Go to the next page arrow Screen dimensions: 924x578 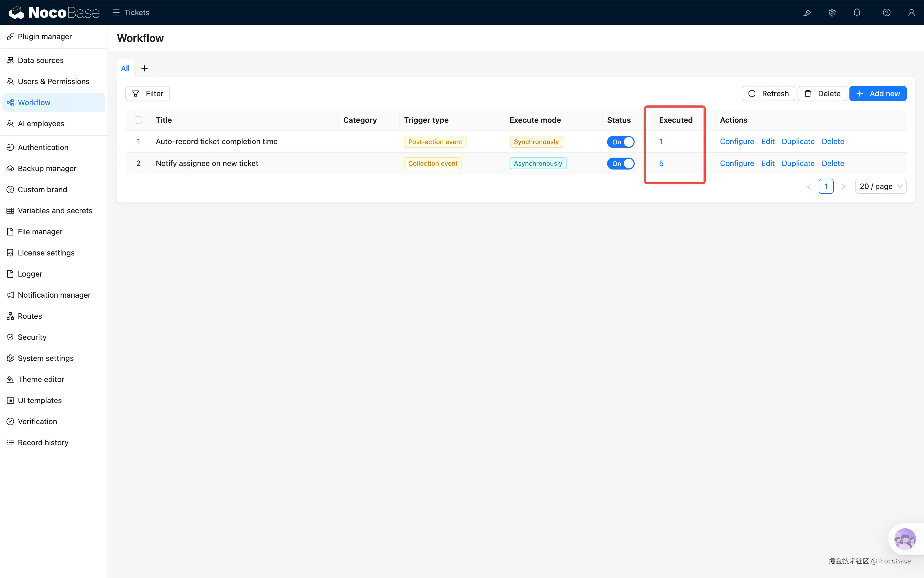click(843, 187)
